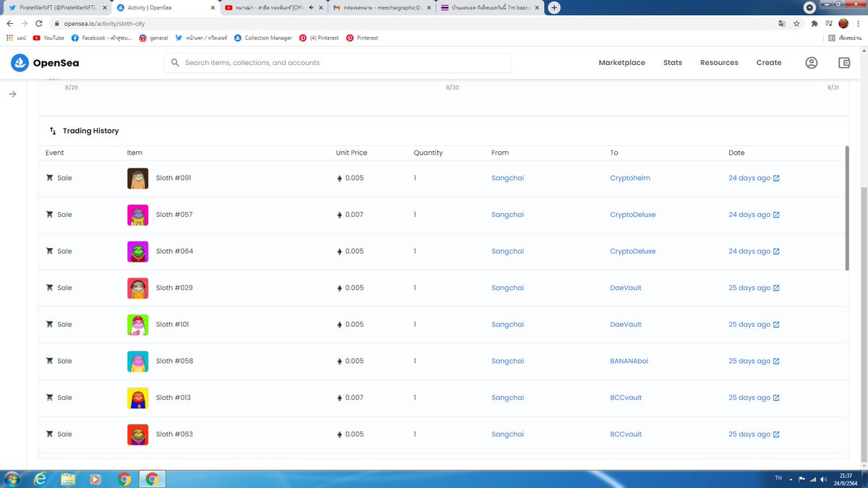Screen dimensions: 868x488
Task: Open external link icon for Sloth #101 date
Action: (776, 325)
